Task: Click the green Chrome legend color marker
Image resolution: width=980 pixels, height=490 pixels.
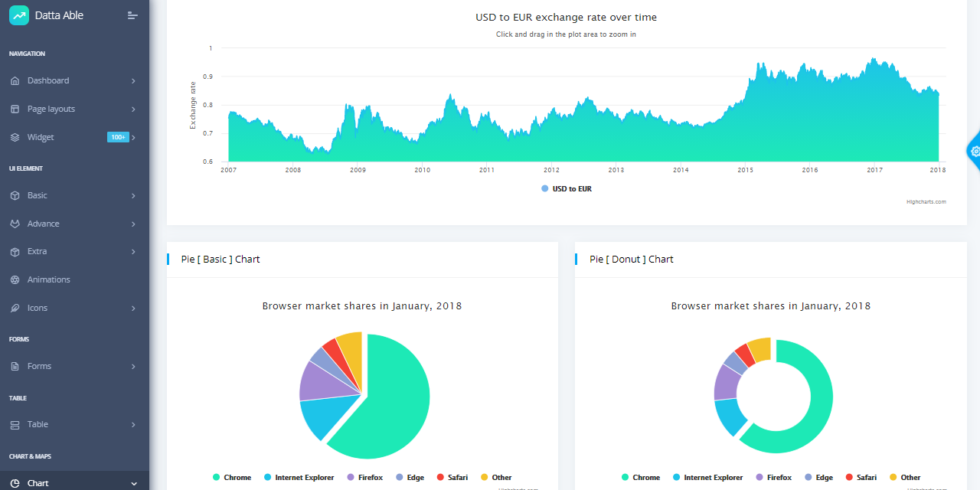Action: click(x=216, y=477)
